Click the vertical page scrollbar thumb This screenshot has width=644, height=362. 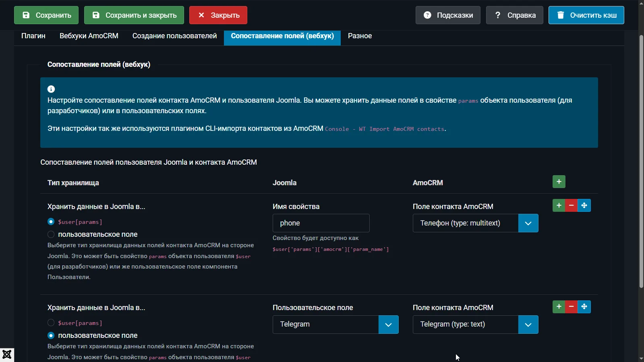(641, 161)
